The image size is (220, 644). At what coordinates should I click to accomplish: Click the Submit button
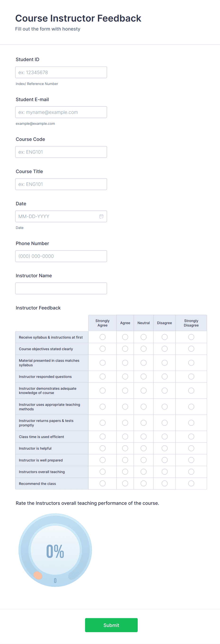[111, 625]
